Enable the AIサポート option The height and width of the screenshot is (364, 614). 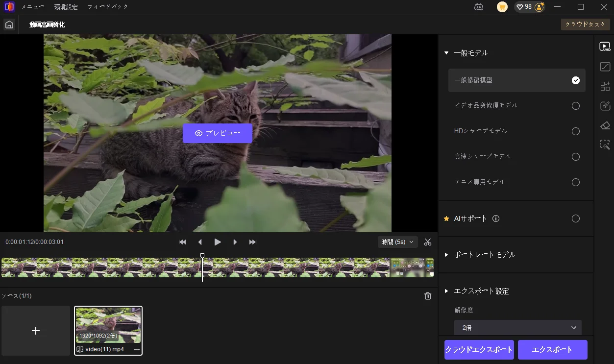pyautogui.click(x=576, y=218)
